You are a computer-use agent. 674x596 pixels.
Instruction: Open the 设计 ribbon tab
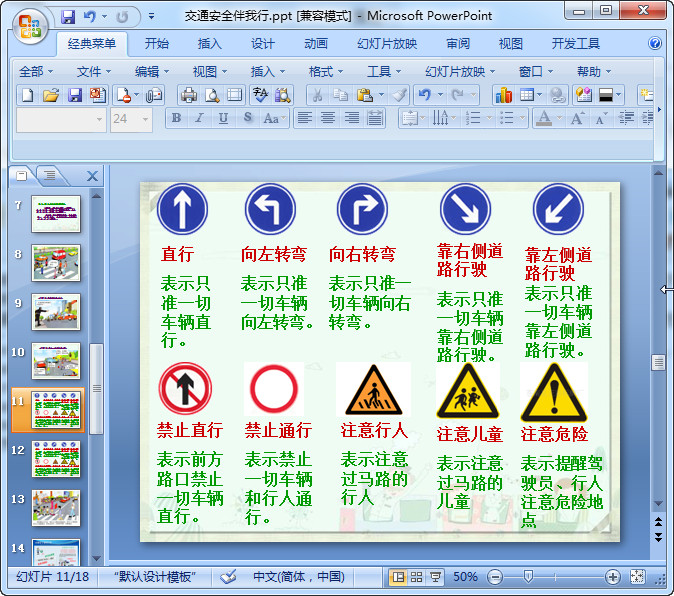click(x=262, y=43)
